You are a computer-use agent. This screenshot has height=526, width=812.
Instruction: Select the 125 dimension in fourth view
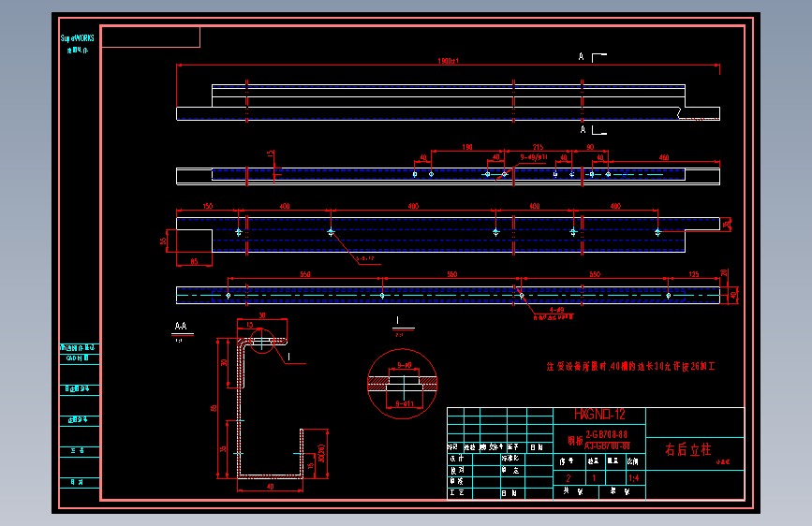coord(694,274)
